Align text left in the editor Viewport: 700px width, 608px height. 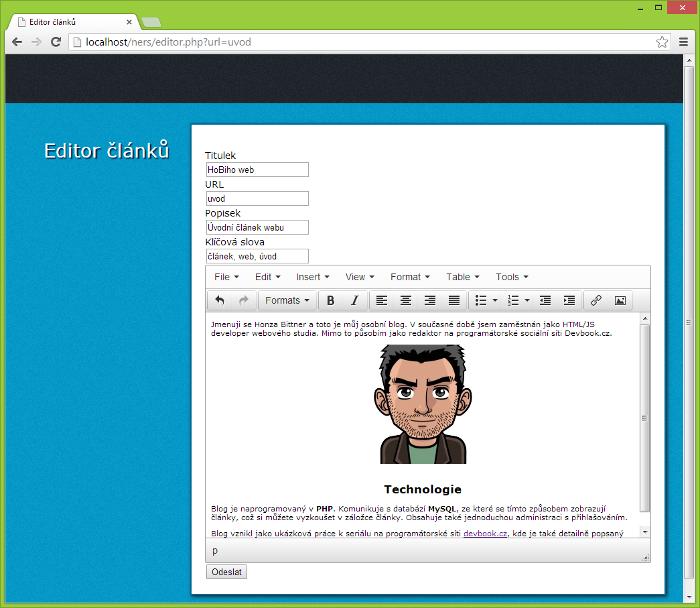coord(381,300)
